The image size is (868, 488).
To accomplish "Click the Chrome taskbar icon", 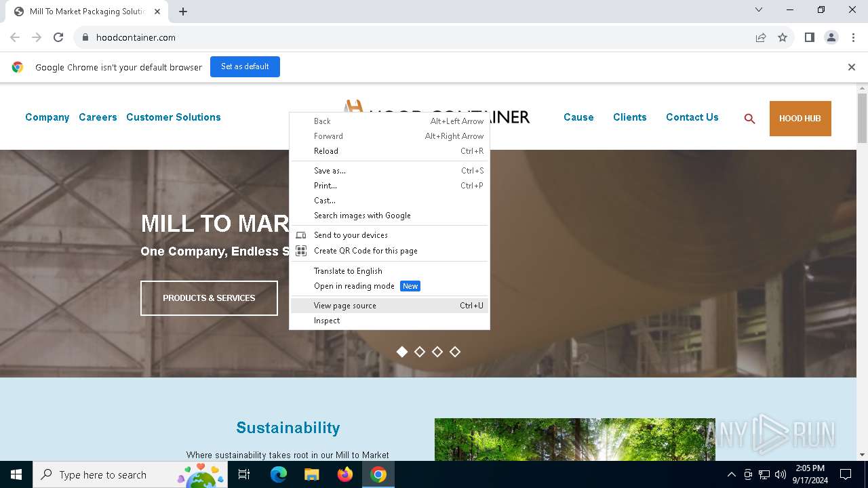I will coord(378,474).
